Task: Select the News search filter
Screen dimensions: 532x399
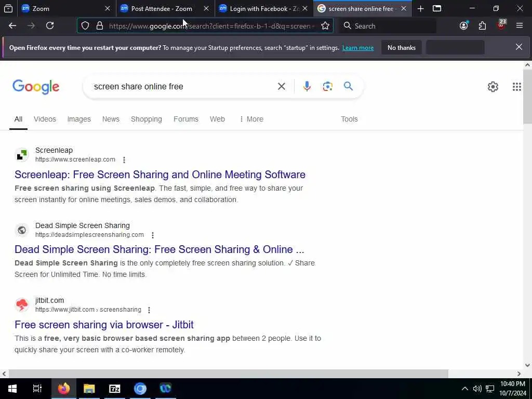Action: click(111, 119)
